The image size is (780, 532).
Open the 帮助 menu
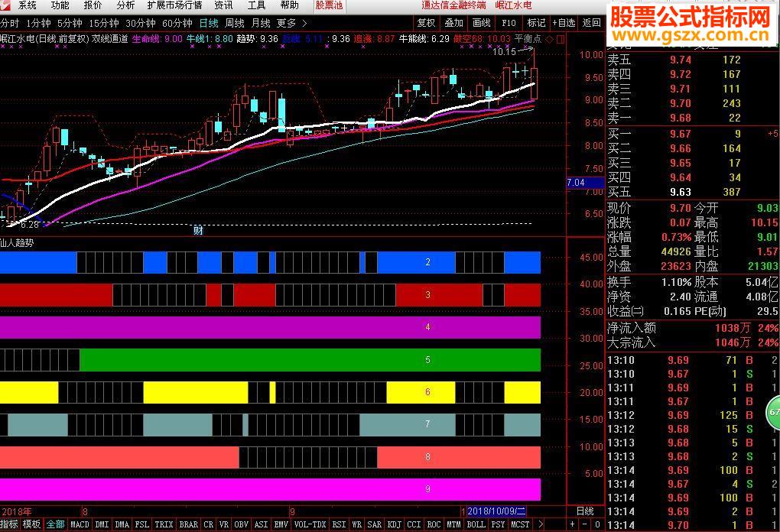pyautogui.click(x=289, y=5)
